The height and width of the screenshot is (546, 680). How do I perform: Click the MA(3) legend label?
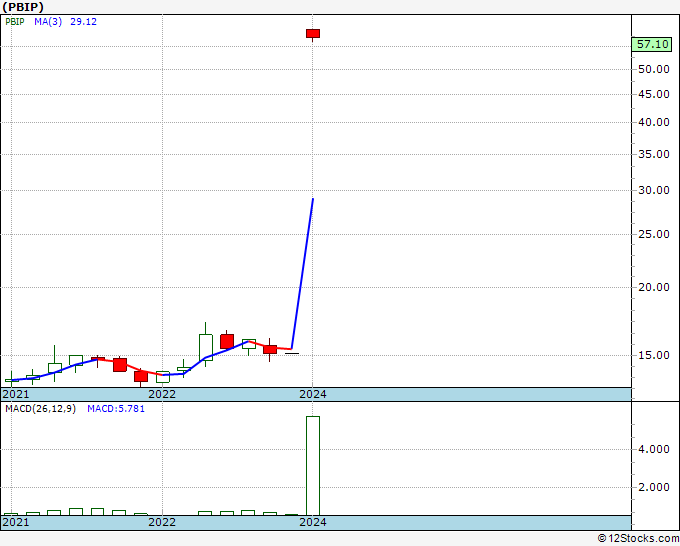tap(48, 22)
